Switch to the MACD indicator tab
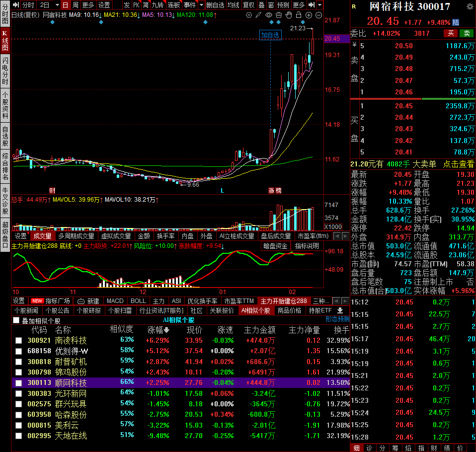476x452 pixels. (x=115, y=301)
